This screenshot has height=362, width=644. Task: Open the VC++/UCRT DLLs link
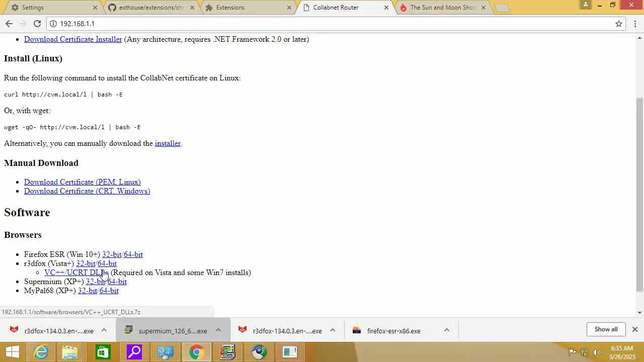coord(76,273)
